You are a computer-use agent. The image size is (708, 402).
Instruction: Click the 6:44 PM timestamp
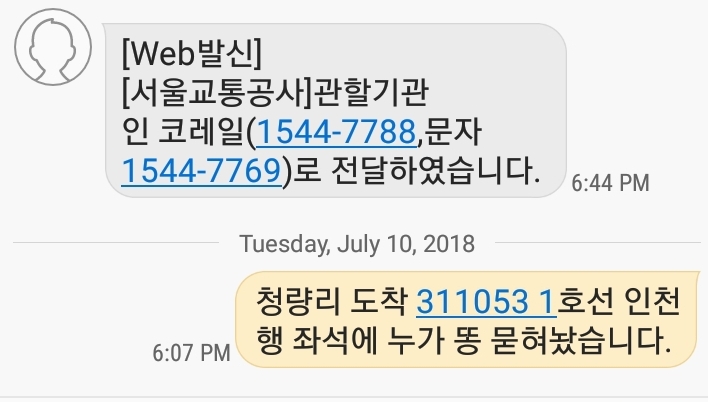tap(610, 183)
